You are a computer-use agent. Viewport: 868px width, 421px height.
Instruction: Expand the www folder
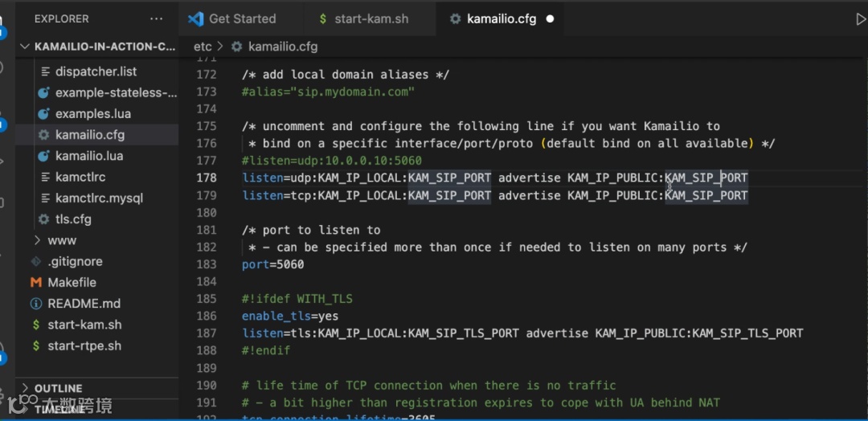tap(62, 240)
